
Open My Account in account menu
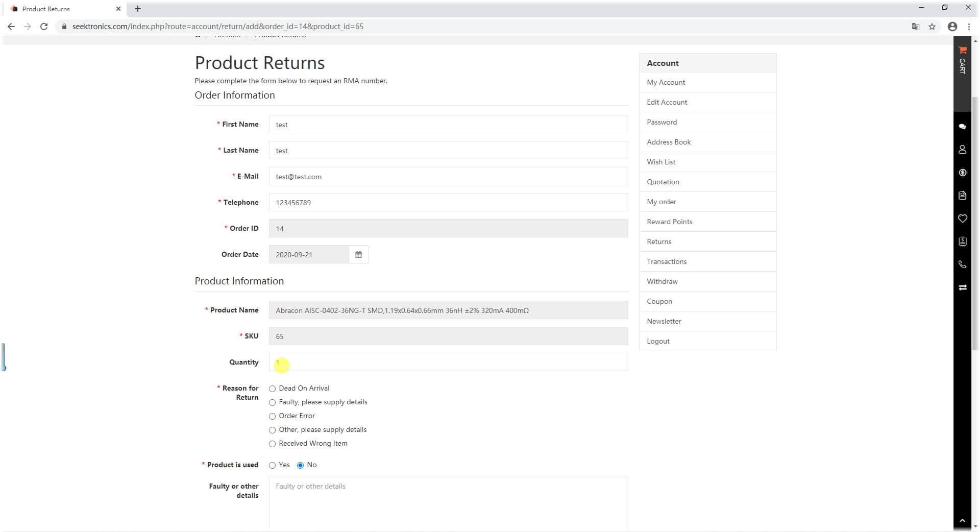point(707,82)
